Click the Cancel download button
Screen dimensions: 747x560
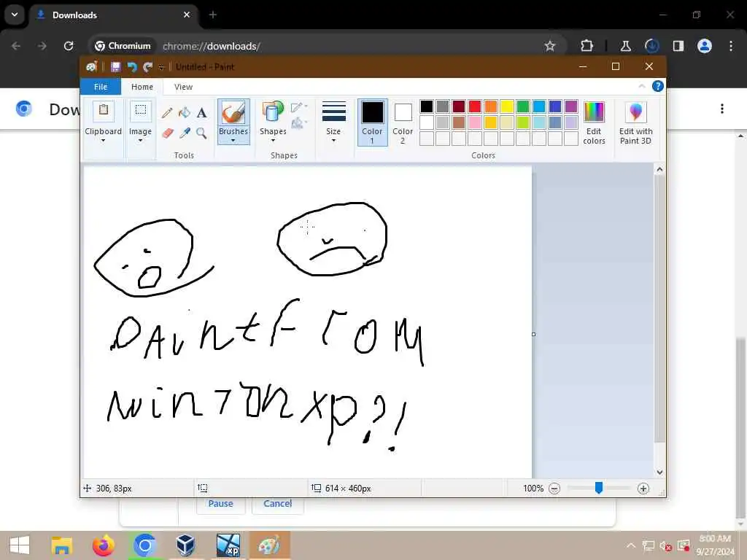click(x=278, y=504)
